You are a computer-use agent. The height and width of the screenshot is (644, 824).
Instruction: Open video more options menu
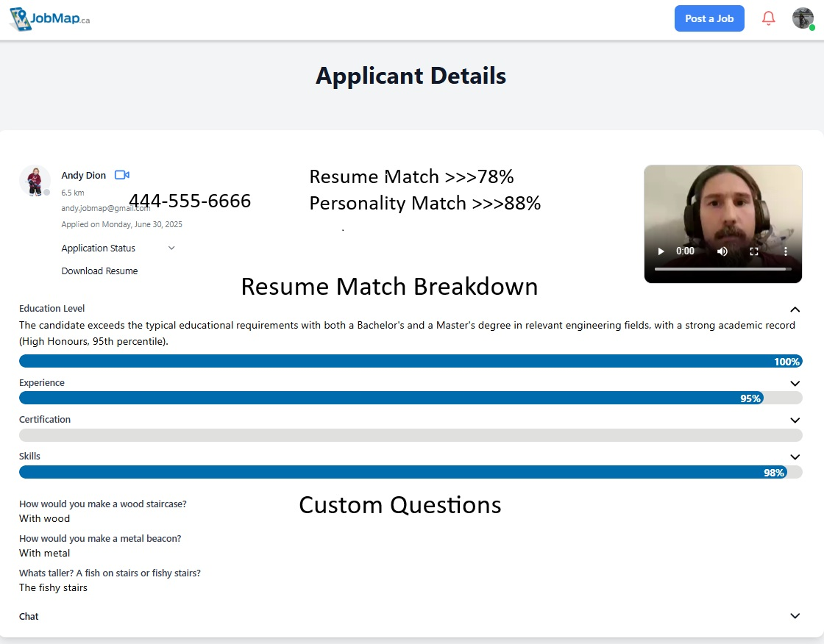pos(785,251)
